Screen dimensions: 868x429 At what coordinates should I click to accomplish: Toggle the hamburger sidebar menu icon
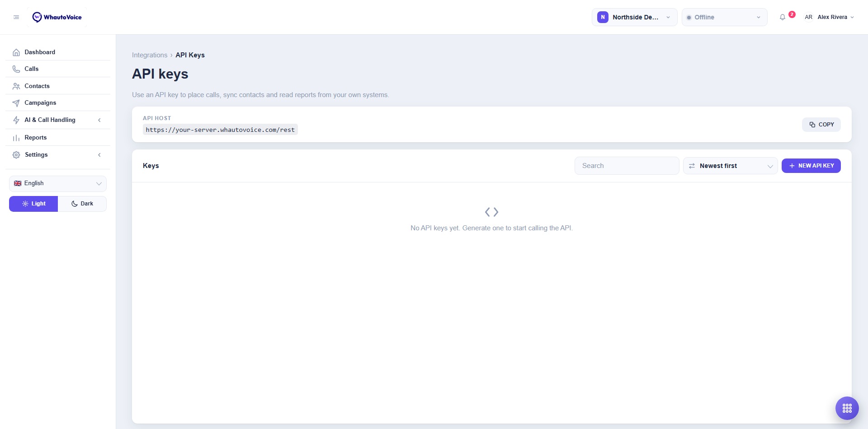click(x=16, y=17)
